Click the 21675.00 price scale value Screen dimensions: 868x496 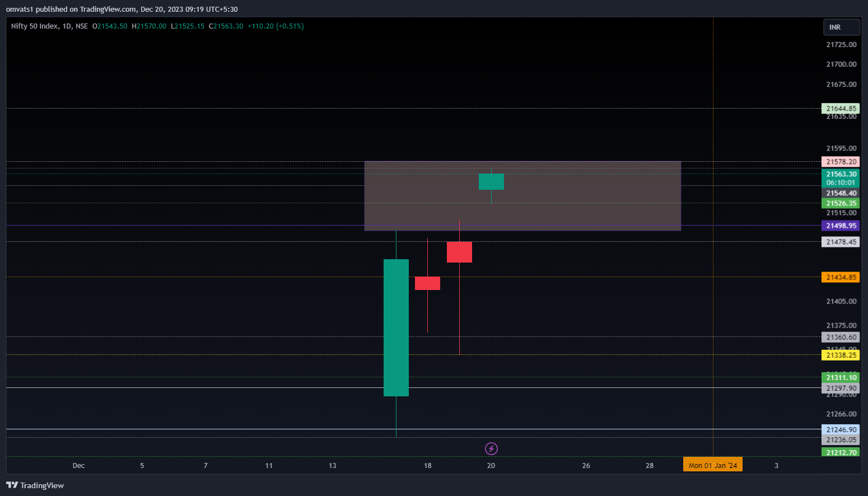click(x=841, y=85)
